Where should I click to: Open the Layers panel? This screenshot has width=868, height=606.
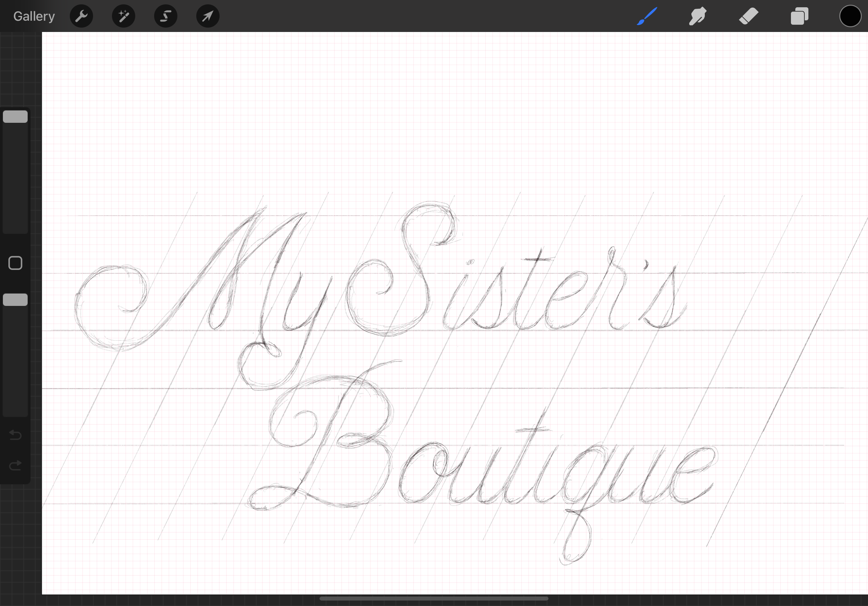click(800, 16)
